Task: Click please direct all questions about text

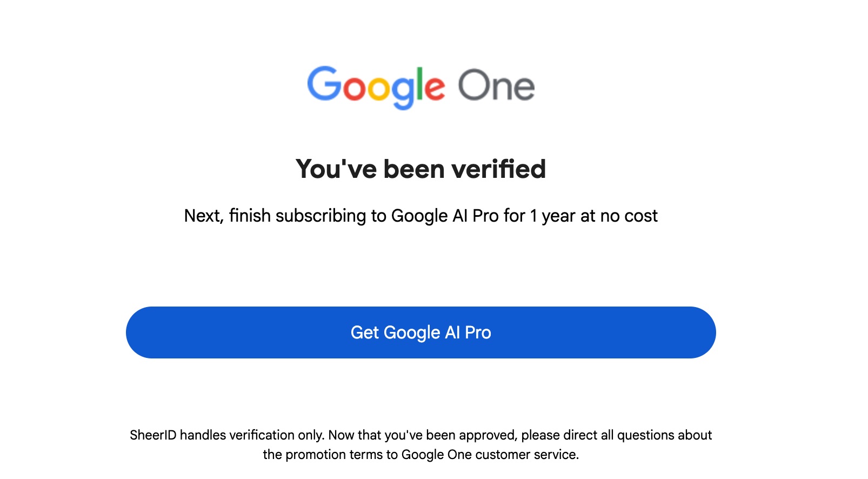Action: coord(617,435)
